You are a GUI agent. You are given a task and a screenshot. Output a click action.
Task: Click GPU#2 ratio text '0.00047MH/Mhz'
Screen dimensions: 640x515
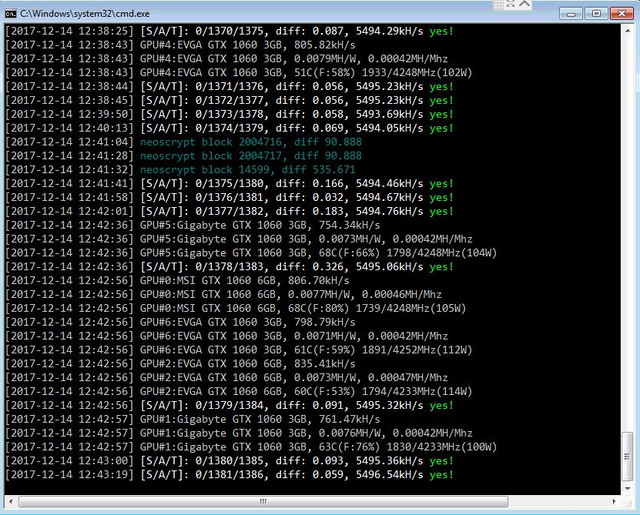408,377
